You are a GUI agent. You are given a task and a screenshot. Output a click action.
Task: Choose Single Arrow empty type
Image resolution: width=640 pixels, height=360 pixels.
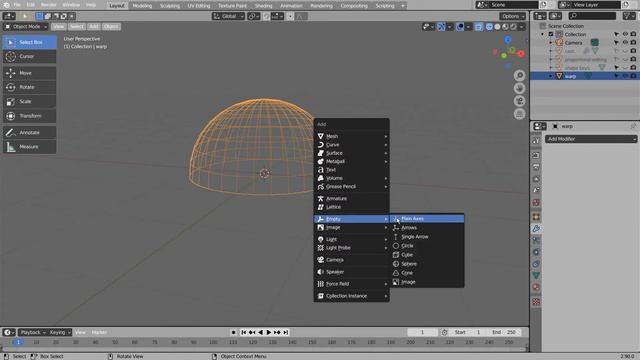click(x=427, y=237)
